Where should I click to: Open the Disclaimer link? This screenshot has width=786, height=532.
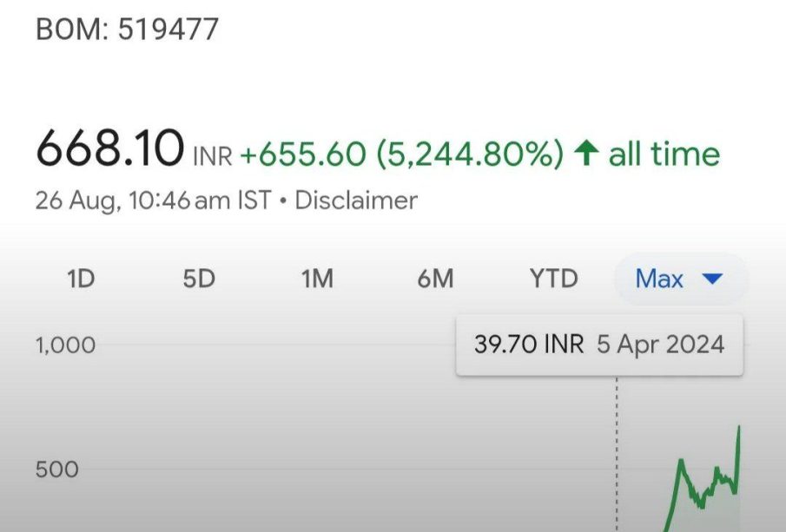[356, 200]
